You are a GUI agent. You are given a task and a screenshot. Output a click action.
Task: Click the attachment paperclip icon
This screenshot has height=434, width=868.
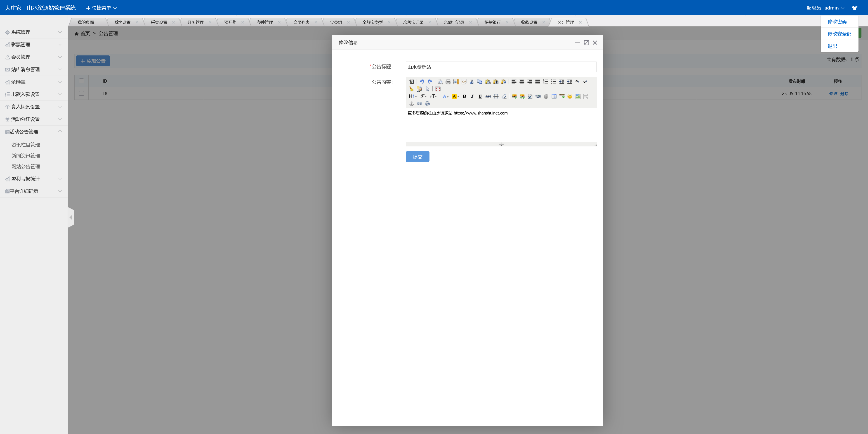pyautogui.click(x=546, y=96)
